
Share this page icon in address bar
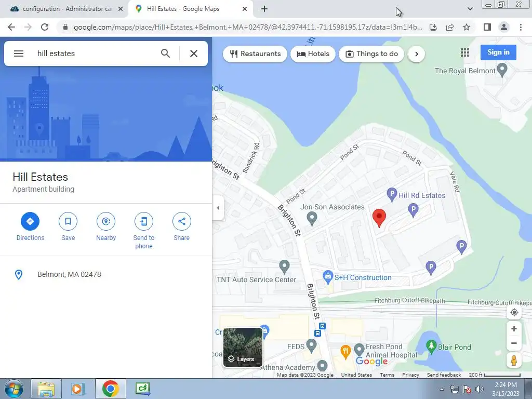pos(450,27)
